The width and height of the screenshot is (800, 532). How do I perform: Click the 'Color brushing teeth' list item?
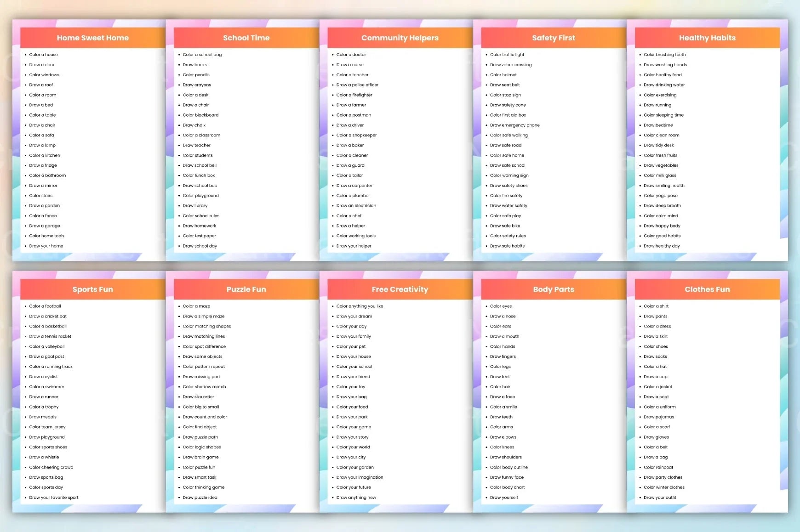pos(664,55)
